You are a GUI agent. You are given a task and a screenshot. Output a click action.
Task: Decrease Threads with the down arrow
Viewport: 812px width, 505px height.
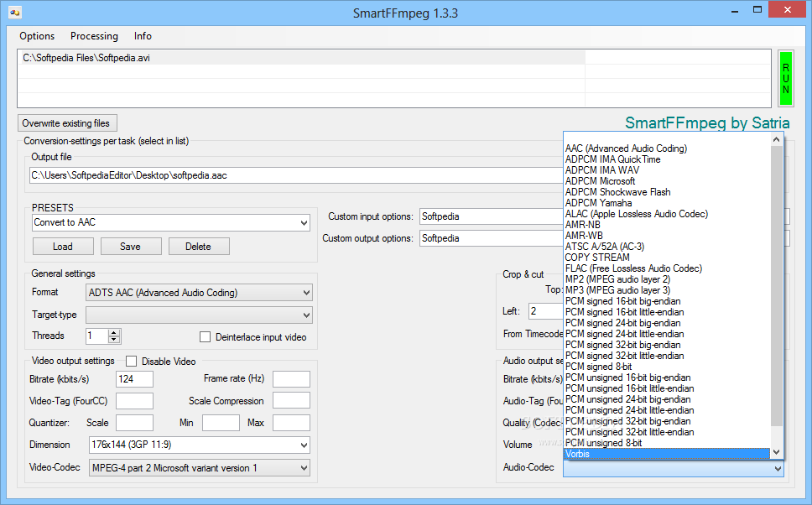[x=114, y=340]
